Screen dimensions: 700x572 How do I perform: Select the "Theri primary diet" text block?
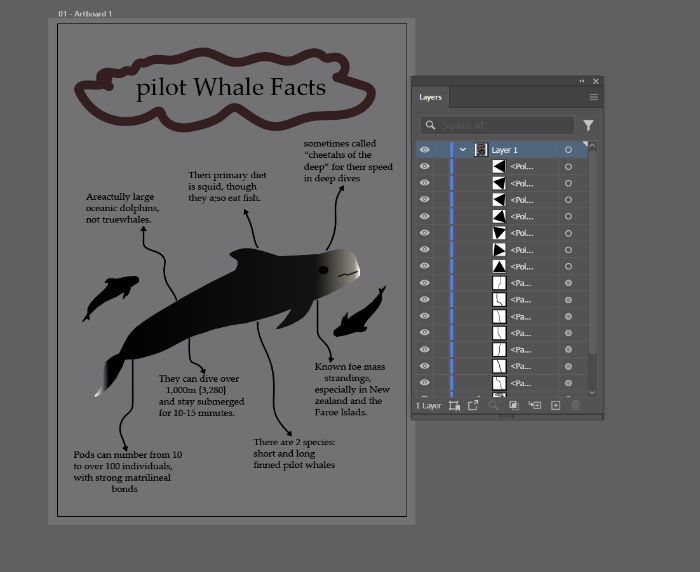(x=227, y=186)
